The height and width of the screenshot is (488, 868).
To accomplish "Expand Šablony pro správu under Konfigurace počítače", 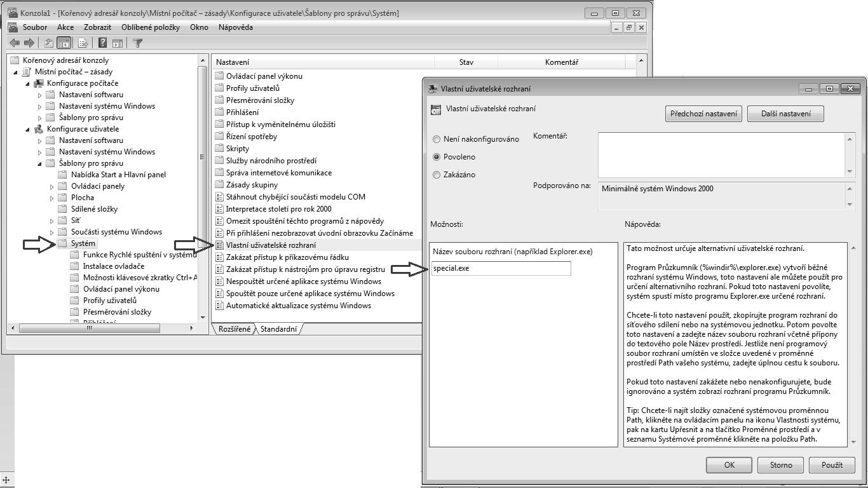I will (x=39, y=118).
